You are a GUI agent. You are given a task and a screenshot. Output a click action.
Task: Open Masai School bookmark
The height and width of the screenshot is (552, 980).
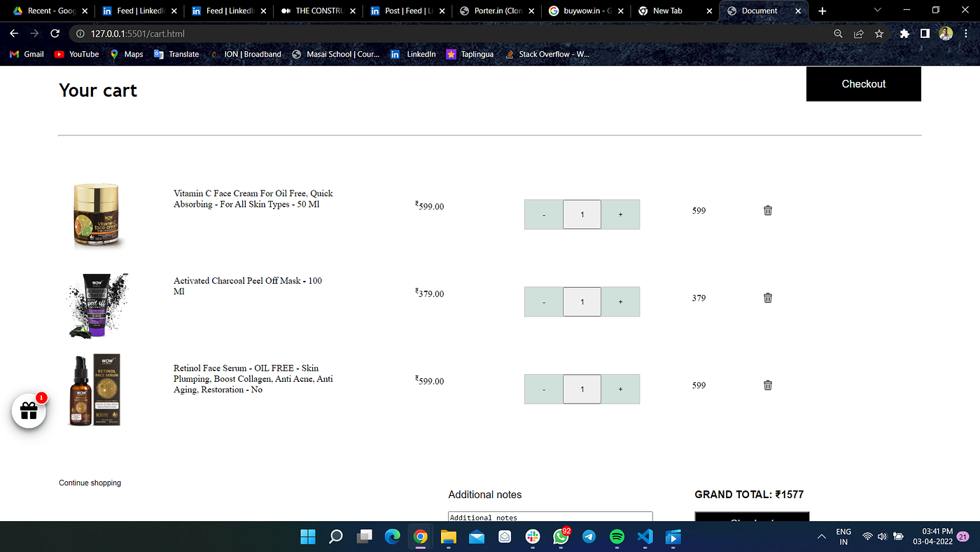coord(336,54)
